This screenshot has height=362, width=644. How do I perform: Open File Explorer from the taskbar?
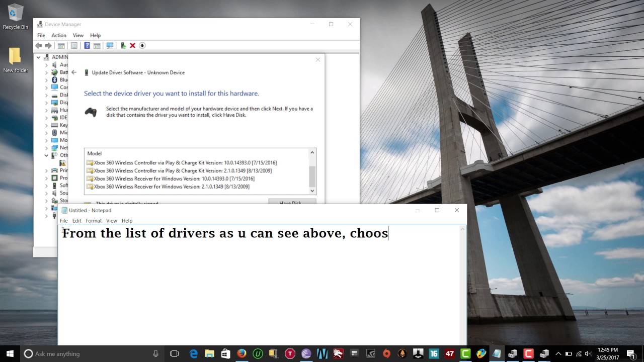[209, 353]
